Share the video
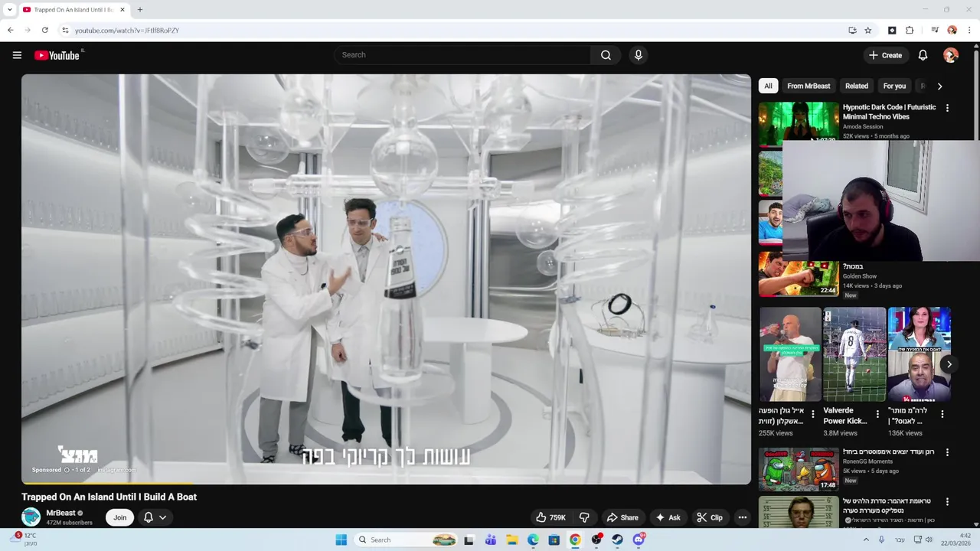980x551 pixels. (622, 517)
